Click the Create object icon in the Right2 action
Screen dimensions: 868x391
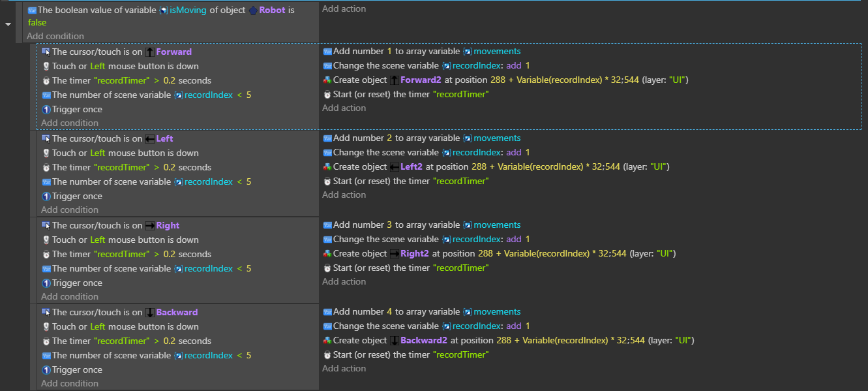327,253
